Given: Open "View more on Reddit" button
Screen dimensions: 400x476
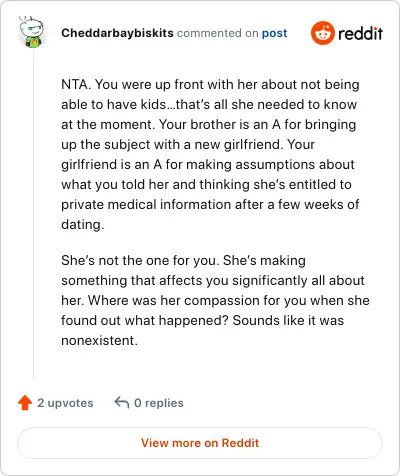Looking at the screenshot, I should tap(200, 443).
